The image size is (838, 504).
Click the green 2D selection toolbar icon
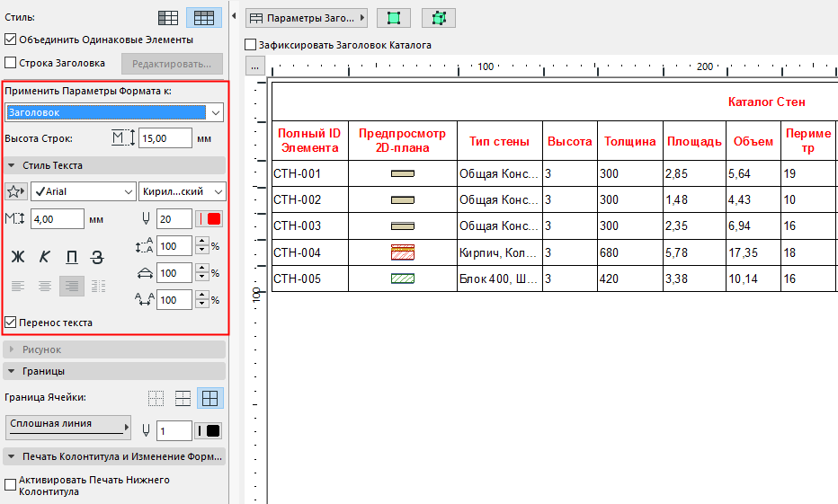click(x=394, y=18)
